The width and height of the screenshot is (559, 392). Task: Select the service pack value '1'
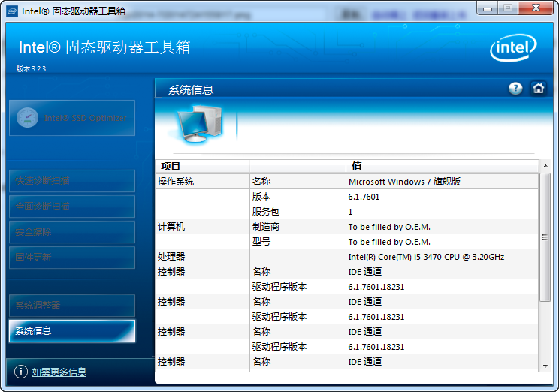pyautogui.click(x=350, y=212)
